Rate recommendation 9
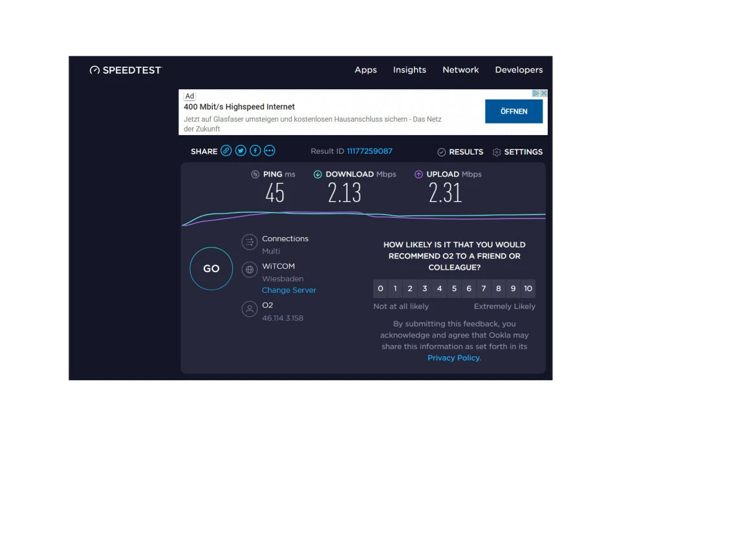 point(513,288)
